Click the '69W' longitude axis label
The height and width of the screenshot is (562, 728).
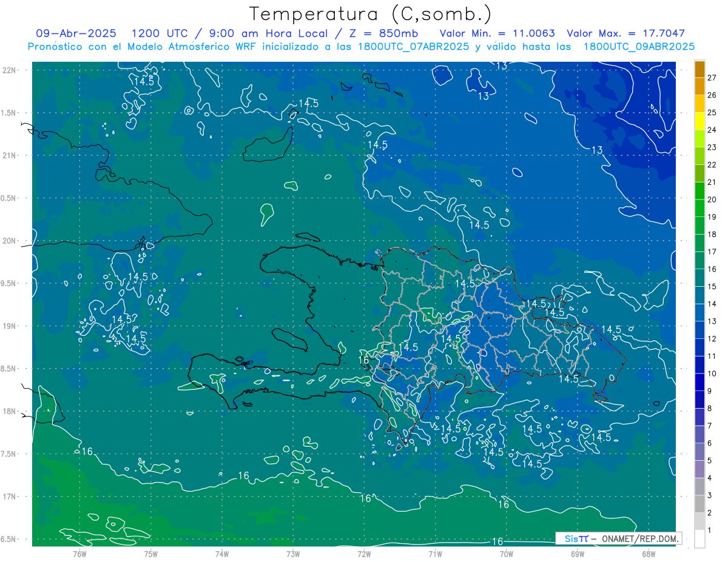click(578, 554)
